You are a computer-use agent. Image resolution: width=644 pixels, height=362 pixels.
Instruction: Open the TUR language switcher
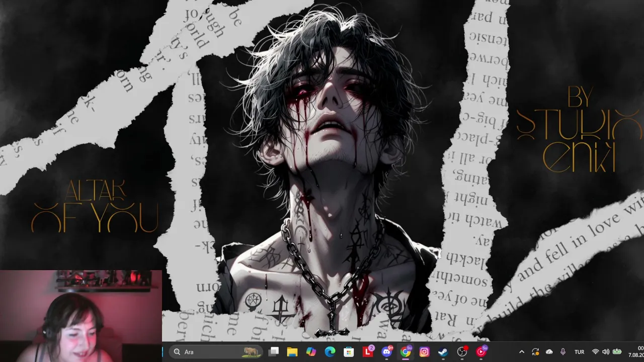579,352
